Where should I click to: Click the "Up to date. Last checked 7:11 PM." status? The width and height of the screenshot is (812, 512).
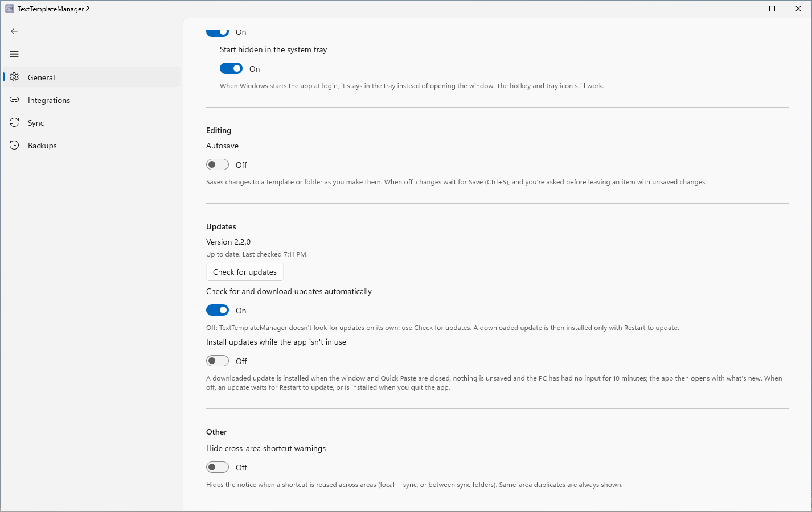tap(257, 254)
